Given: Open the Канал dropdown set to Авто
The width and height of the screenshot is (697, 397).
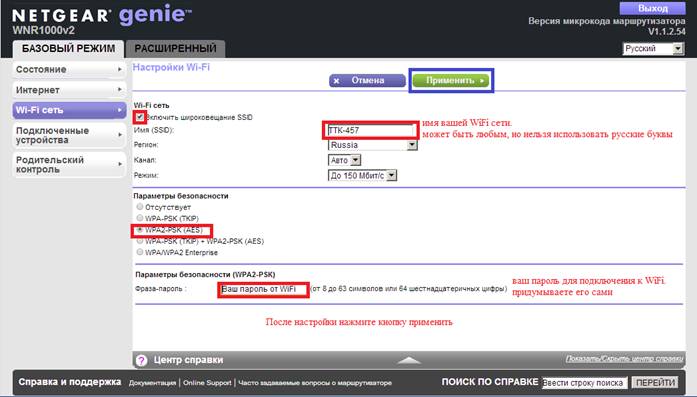Looking at the screenshot, I should [344, 160].
